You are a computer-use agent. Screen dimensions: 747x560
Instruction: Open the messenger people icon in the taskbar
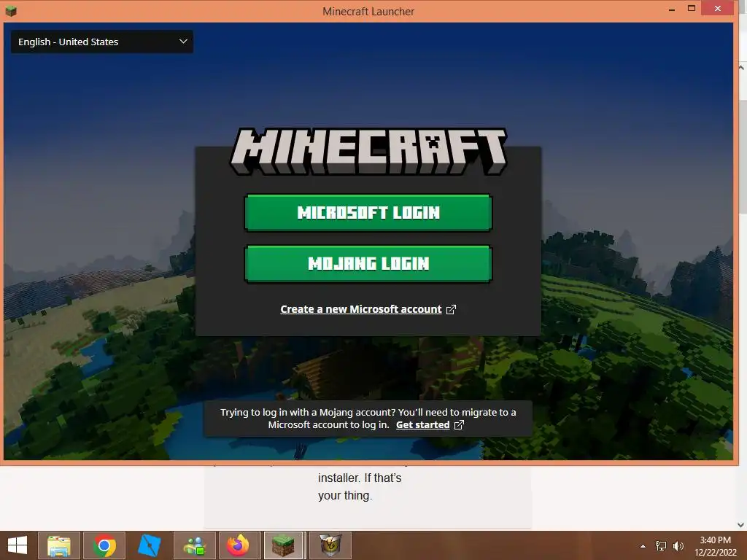click(195, 545)
